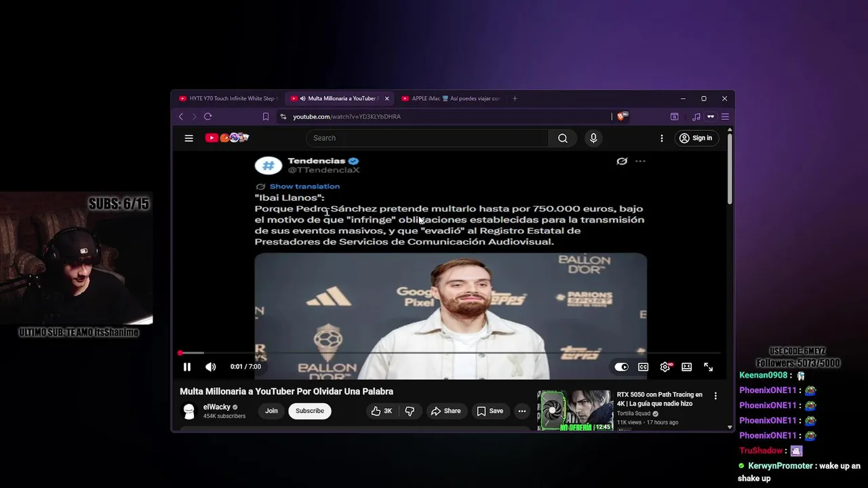Mute the video using the speaker icon

coord(211,367)
